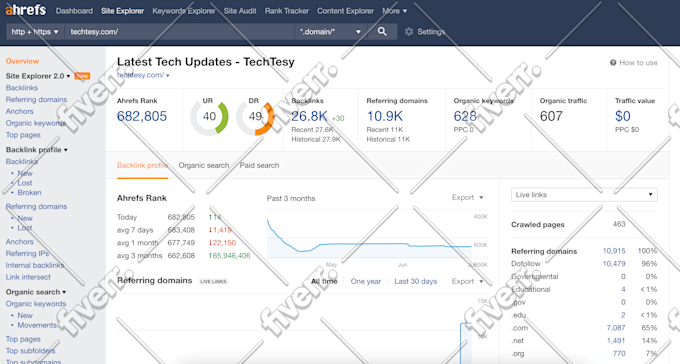
Task: Go to Dashboard
Action: coord(74,11)
